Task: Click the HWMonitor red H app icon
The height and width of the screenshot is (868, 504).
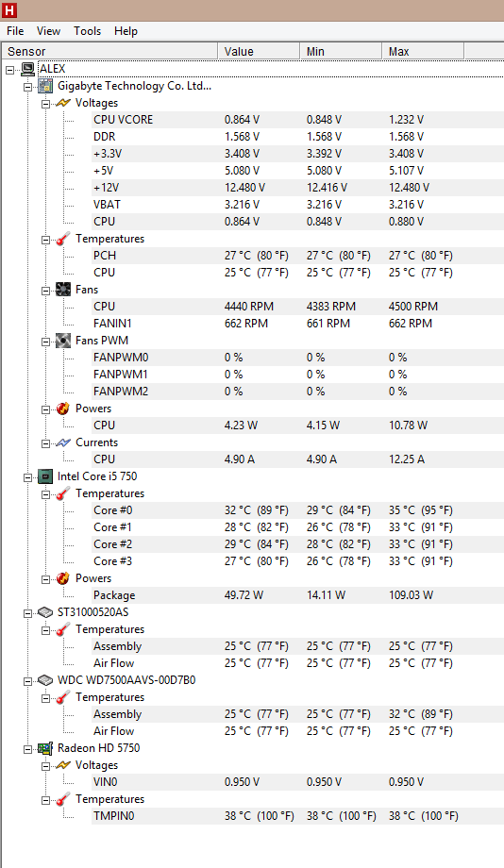Action: pyautogui.click(x=9, y=10)
